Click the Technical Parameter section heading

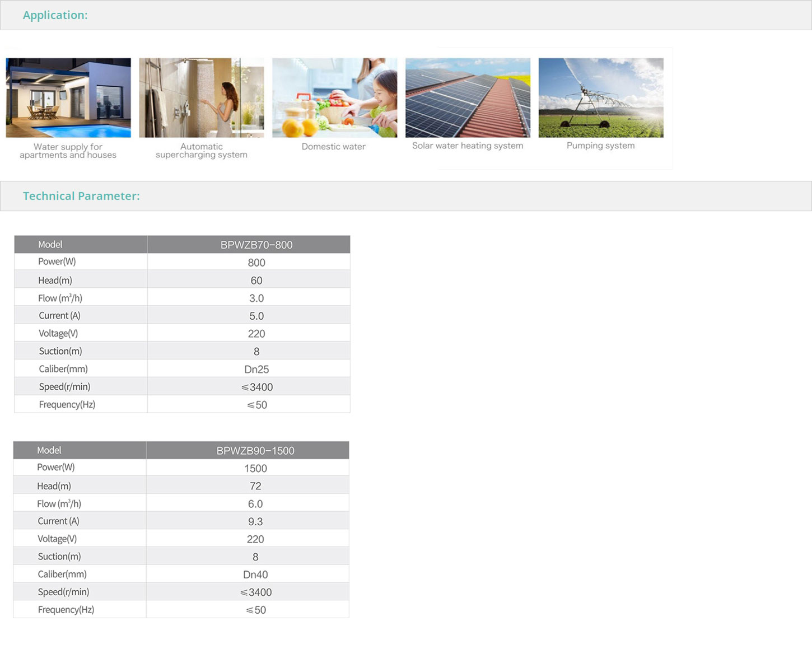(81, 196)
